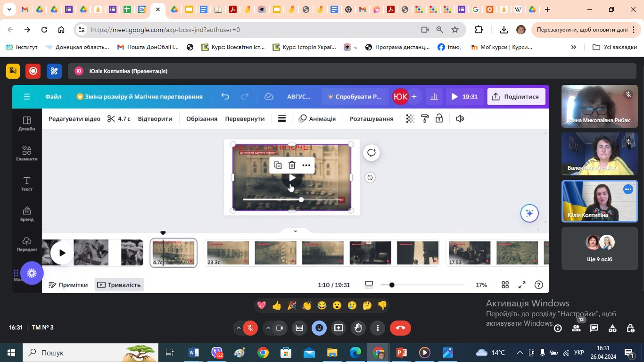Screen dimensions: 644x362
Task: Leave the Meet call
Action: tap(400, 328)
